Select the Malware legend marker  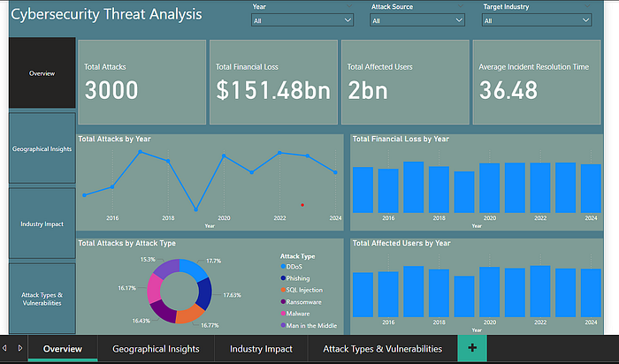[283, 314]
